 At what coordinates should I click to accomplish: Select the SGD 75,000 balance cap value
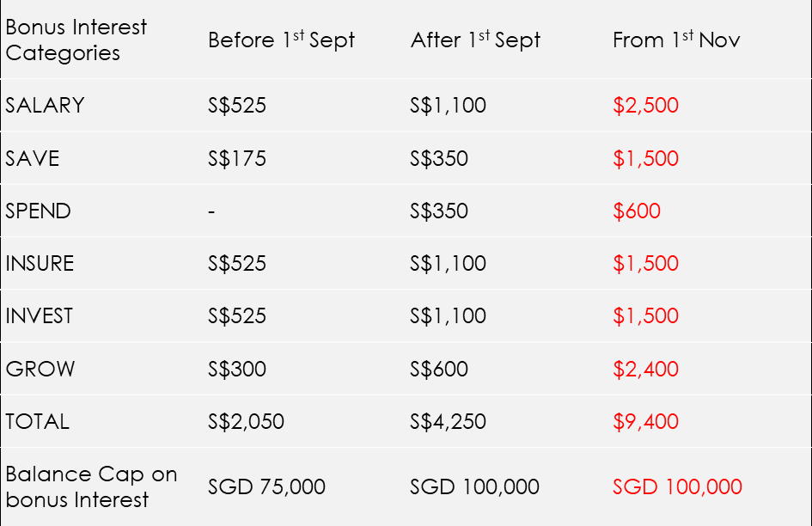tap(266, 486)
